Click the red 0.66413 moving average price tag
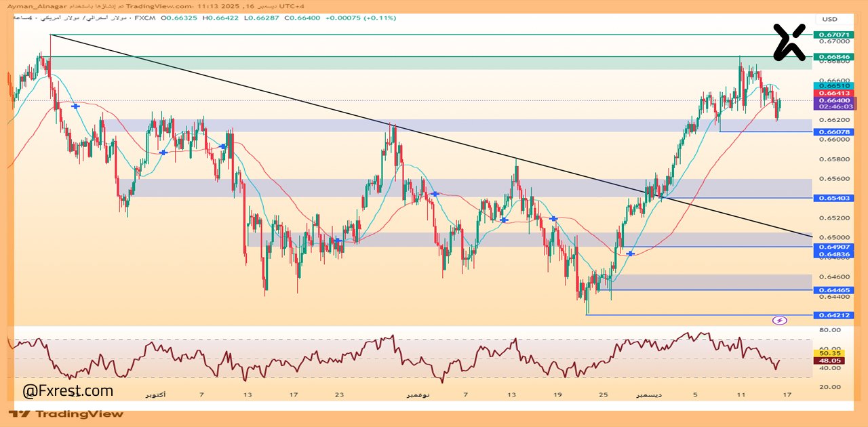868x427 pixels. (834, 91)
